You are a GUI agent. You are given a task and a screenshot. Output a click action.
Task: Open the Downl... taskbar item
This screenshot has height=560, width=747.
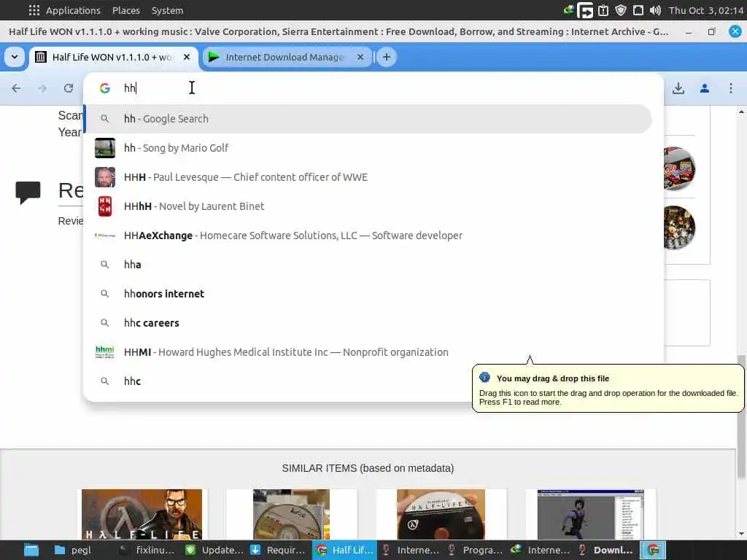pyautogui.click(x=606, y=550)
